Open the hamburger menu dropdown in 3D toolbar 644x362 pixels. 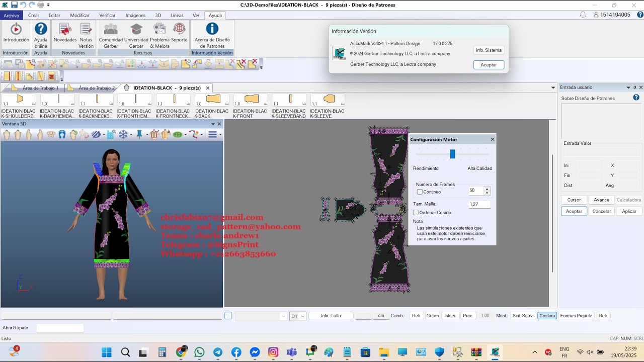220,135
